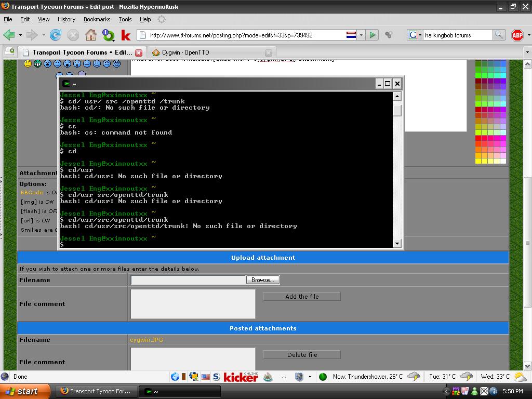Viewport: 532px width, 399px height.
Task: Open the kicker online status logo
Action: coord(241,377)
